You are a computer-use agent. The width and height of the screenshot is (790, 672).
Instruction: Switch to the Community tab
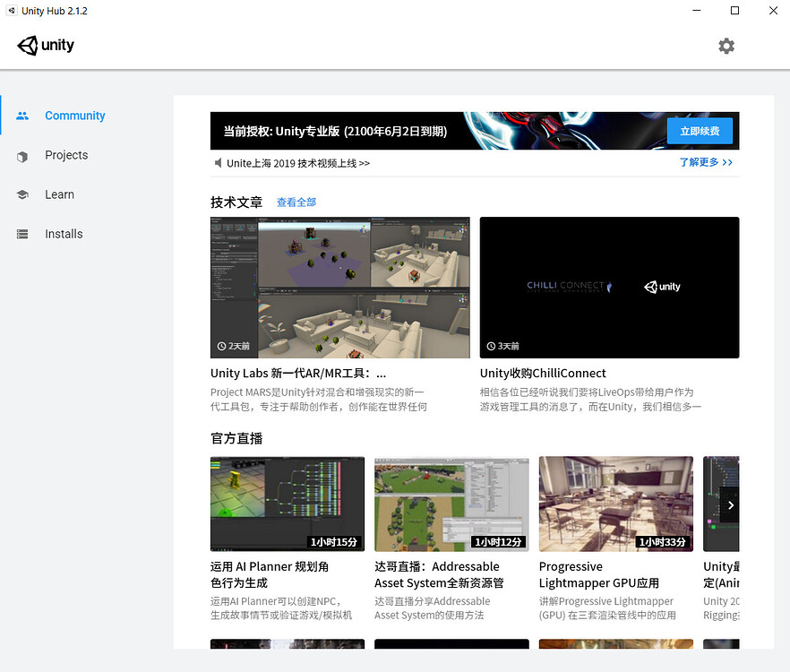[74, 116]
